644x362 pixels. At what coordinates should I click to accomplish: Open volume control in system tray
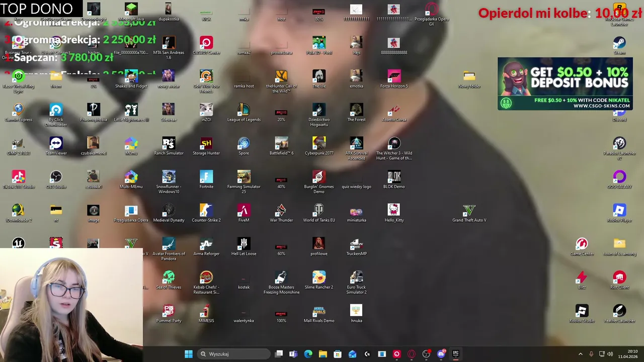click(610, 354)
